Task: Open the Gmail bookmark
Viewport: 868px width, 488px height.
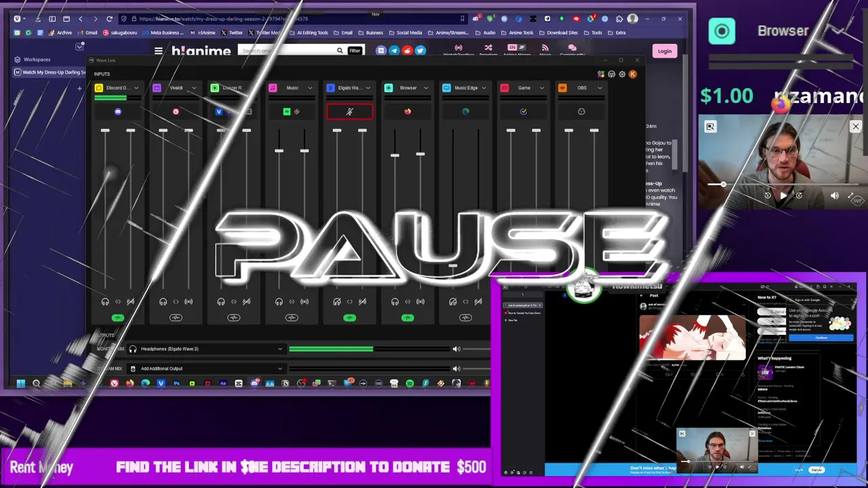Action: (x=87, y=33)
